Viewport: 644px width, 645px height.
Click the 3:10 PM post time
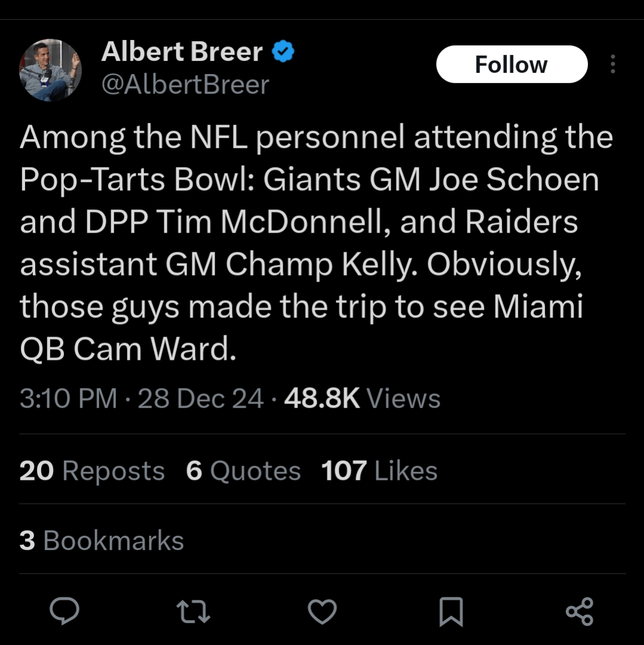coord(68,399)
